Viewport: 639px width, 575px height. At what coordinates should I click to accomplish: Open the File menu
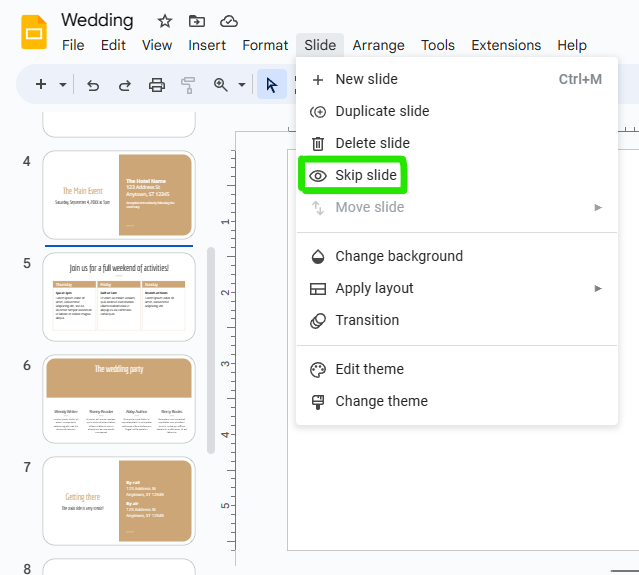point(73,45)
